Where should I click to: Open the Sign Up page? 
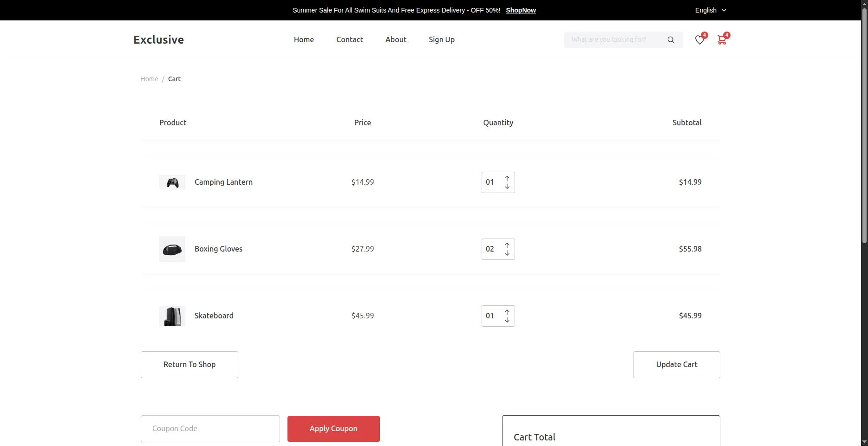click(442, 39)
